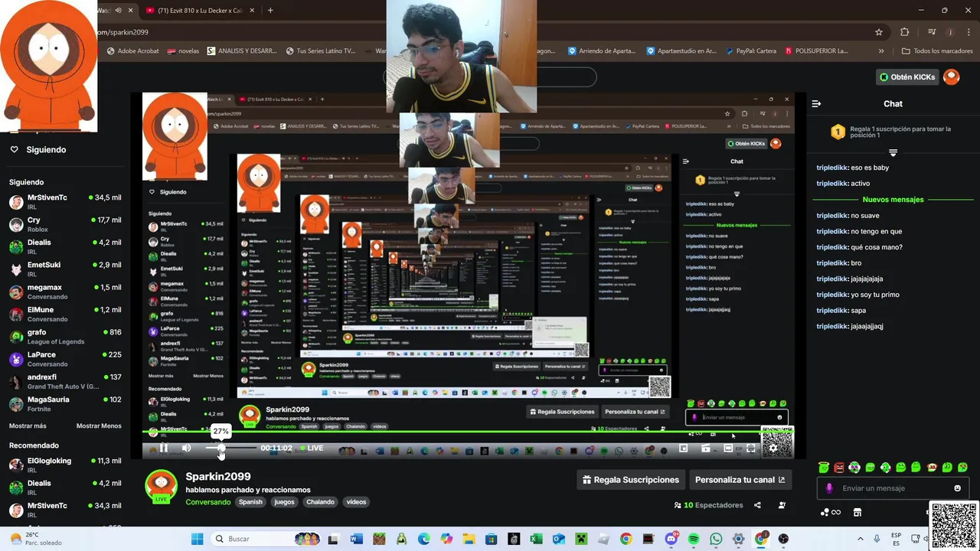Open Chrome extensions puzzle icon
This screenshot has height=551, width=980.
pos(904,32)
